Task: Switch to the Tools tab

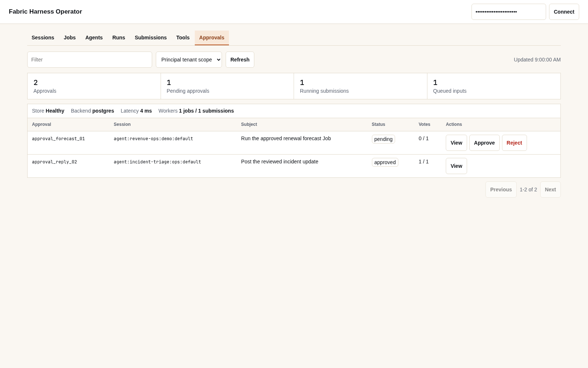Action: [x=183, y=38]
